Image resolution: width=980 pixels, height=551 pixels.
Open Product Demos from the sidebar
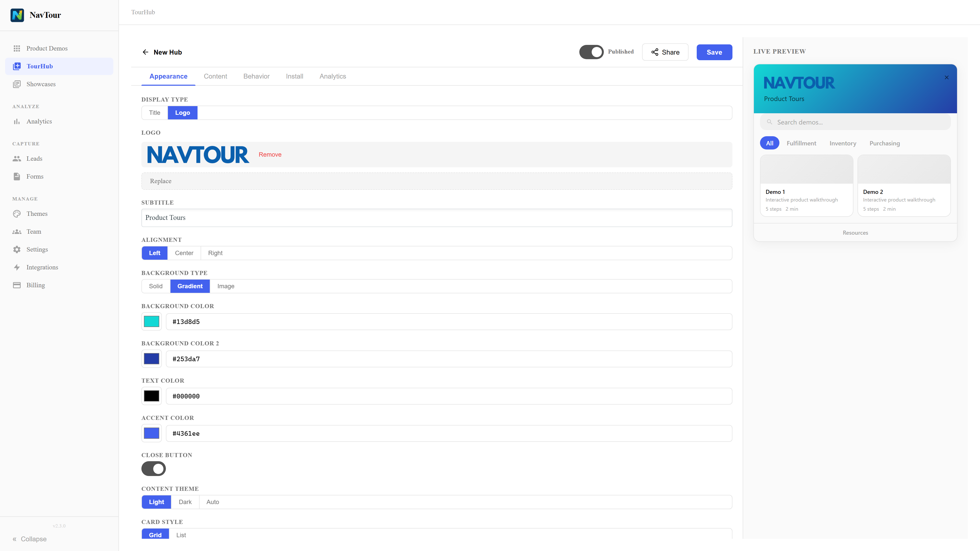coord(47,48)
